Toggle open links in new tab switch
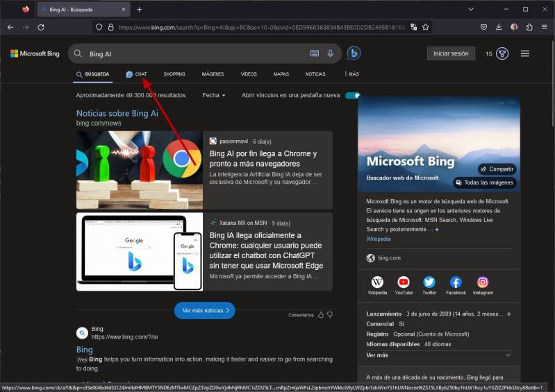Screen dimensions: 555x392 tap(353, 95)
